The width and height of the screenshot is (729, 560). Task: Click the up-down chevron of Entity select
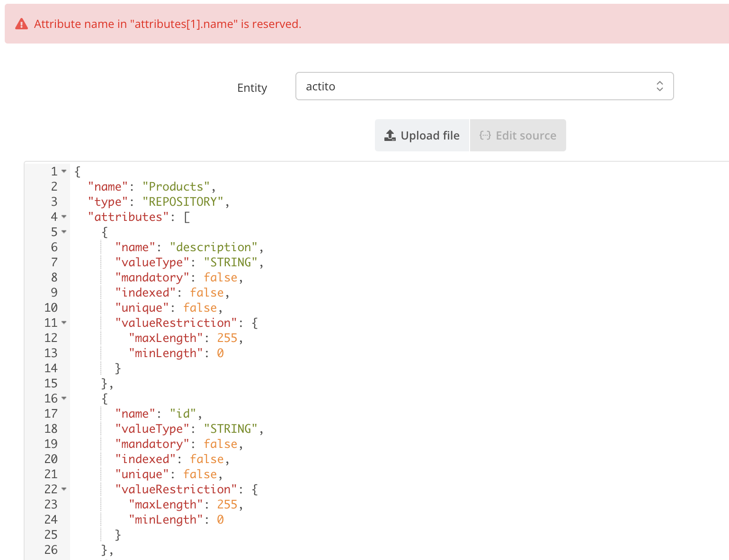(x=659, y=86)
